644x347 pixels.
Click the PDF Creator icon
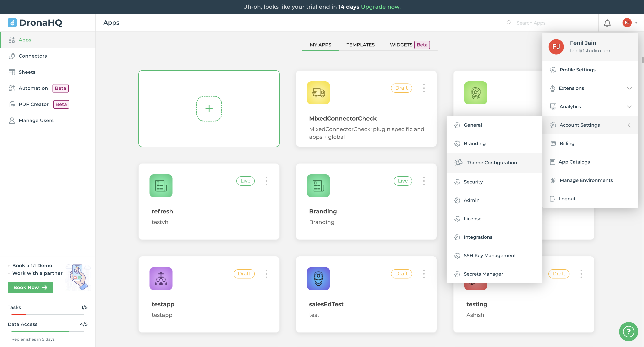[12, 104]
